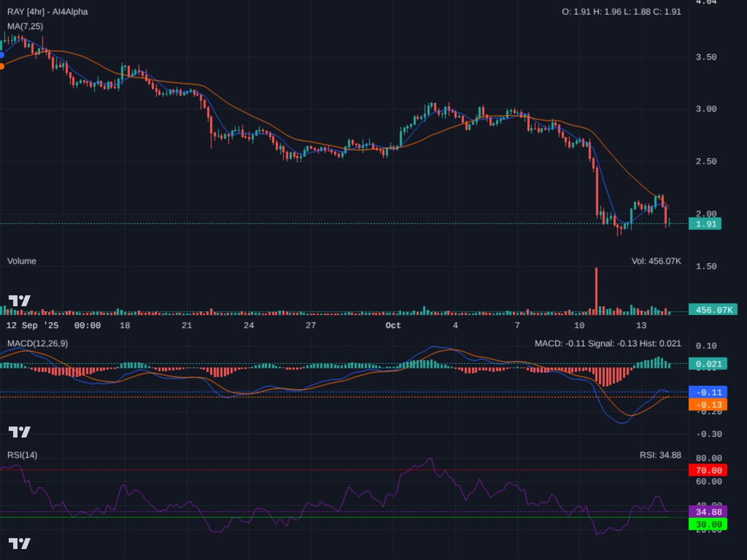The width and height of the screenshot is (747, 560).
Task: Click the TradingView logo on the price chart
Action: [17, 302]
